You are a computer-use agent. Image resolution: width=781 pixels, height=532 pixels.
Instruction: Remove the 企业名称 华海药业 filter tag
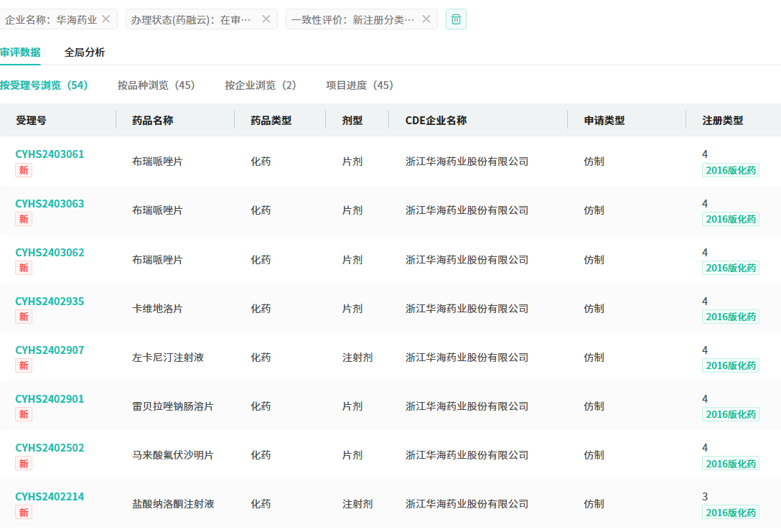pos(106,19)
